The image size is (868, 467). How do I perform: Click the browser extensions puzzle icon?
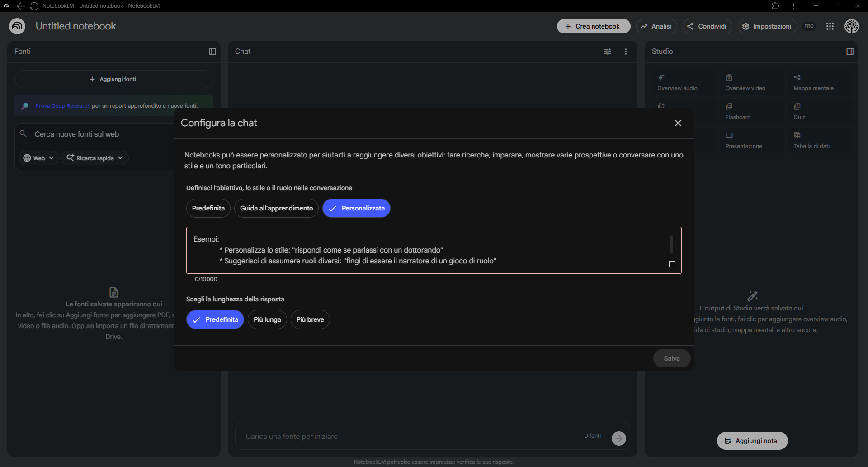point(775,6)
